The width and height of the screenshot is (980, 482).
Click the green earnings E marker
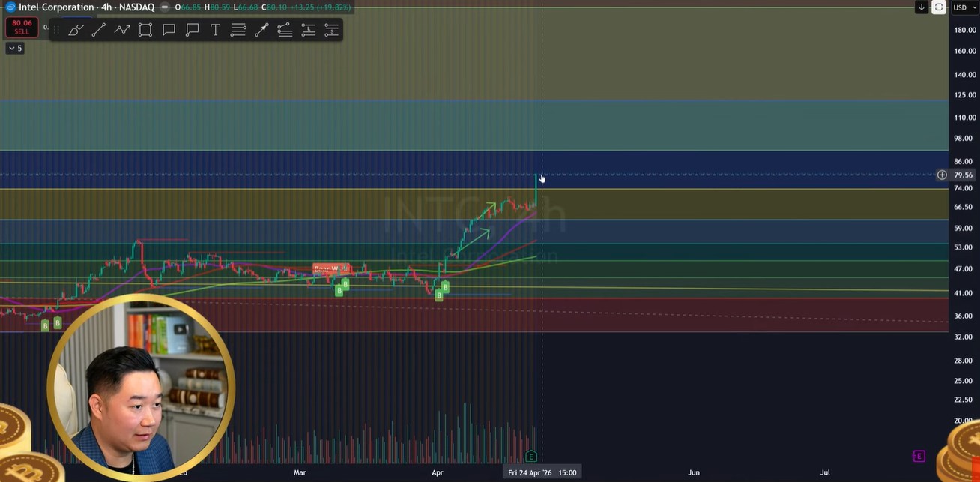pyautogui.click(x=530, y=456)
